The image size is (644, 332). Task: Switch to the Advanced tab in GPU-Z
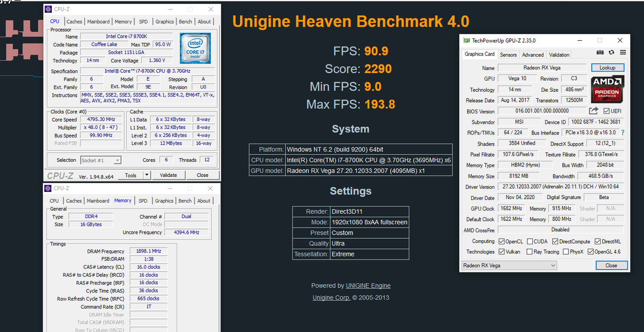[x=533, y=54]
